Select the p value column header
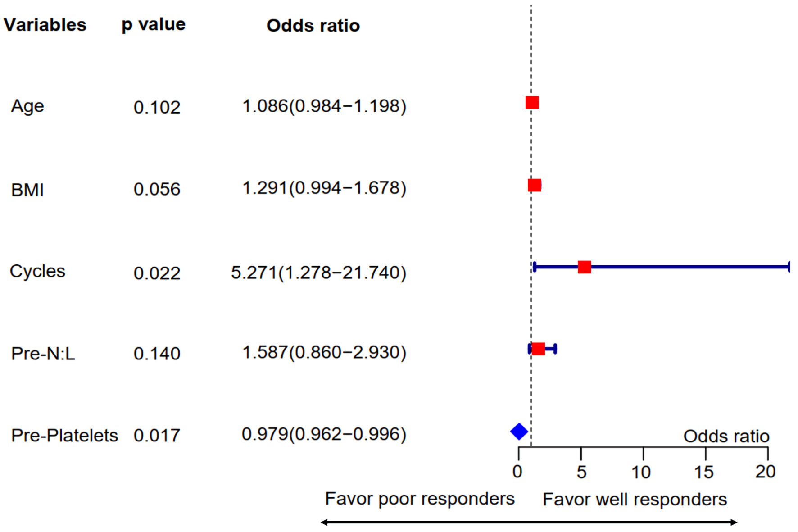Screen dimensions: 798x532 coord(154,25)
